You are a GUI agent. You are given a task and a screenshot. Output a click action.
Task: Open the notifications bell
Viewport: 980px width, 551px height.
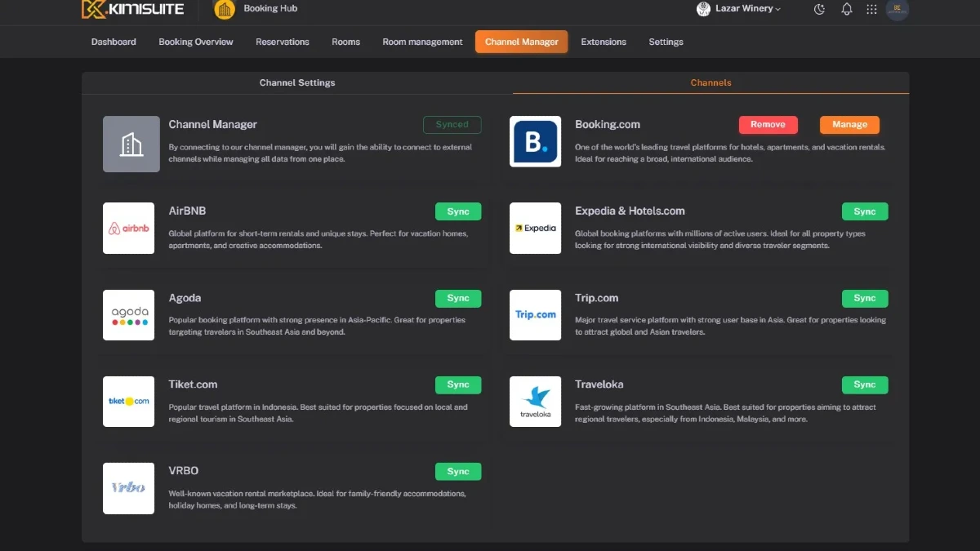(x=847, y=9)
